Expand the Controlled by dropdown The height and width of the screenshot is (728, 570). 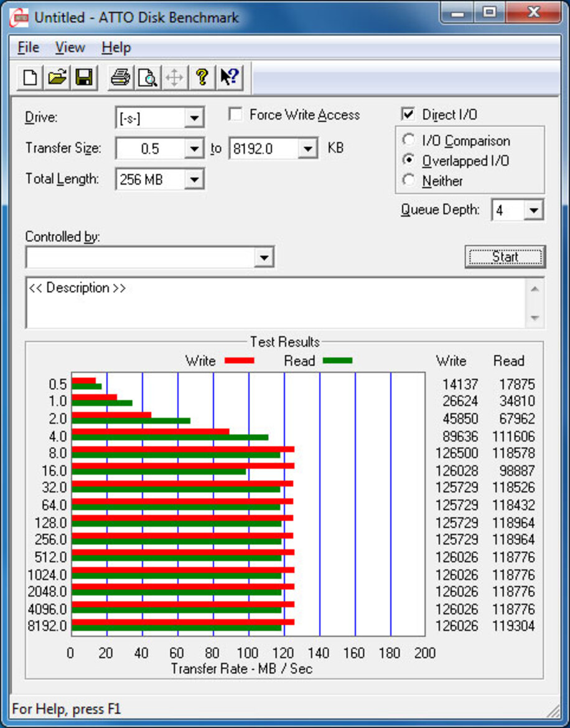pyautogui.click(x=264, y=257)
